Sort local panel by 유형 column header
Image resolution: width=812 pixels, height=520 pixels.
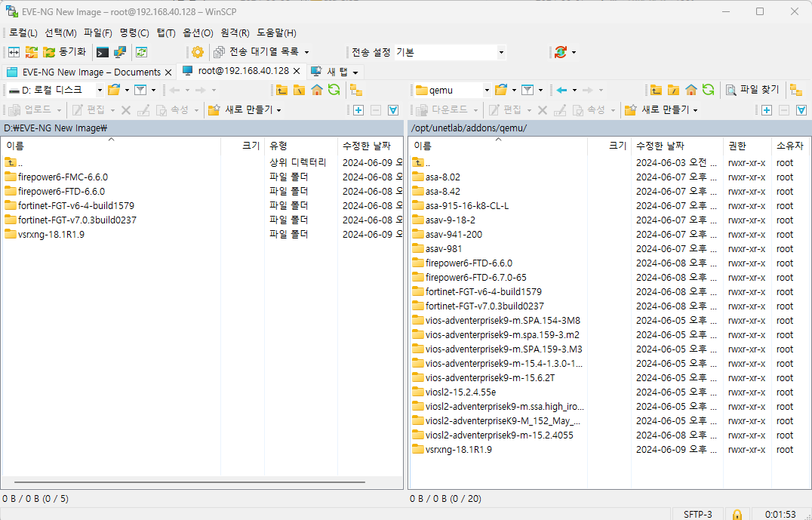(301, 146)
